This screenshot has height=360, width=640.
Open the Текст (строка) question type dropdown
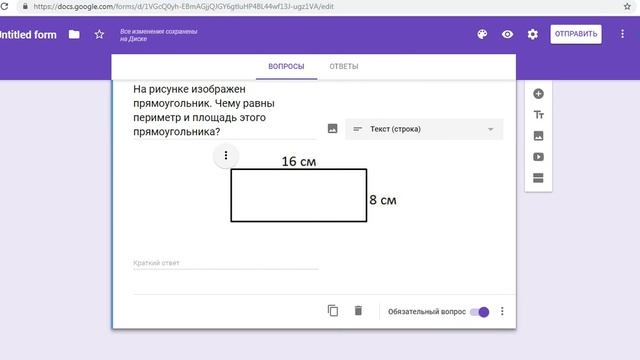[x=424, y=129]
